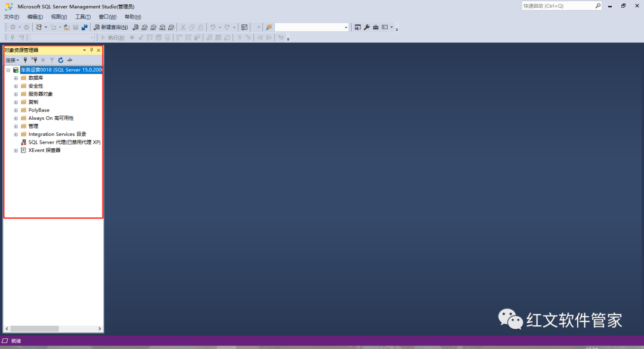Select the PolyBase tree item
This screenshot has height=349, width=644.
pos(39,110)
